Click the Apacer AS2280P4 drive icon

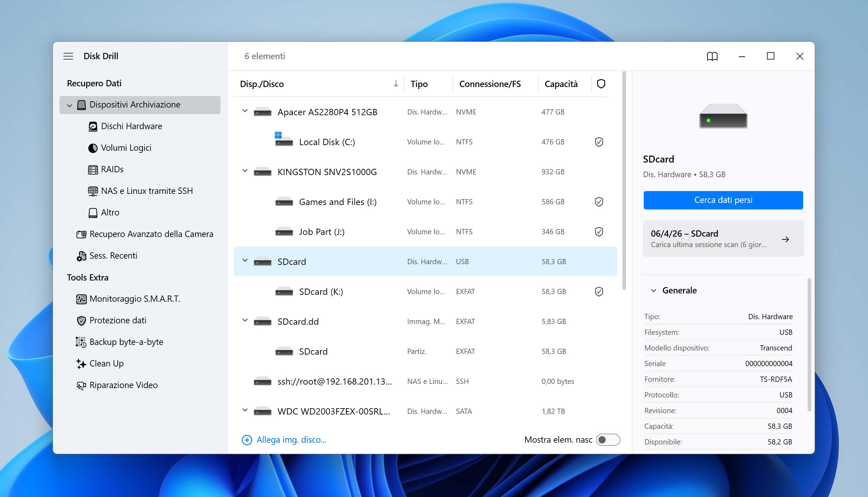[263, 112]
